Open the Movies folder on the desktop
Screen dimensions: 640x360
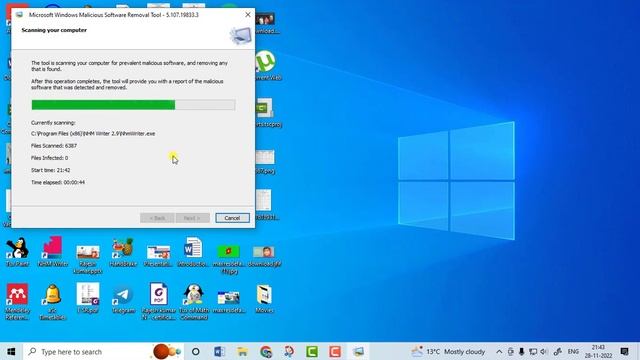[264, 299]
